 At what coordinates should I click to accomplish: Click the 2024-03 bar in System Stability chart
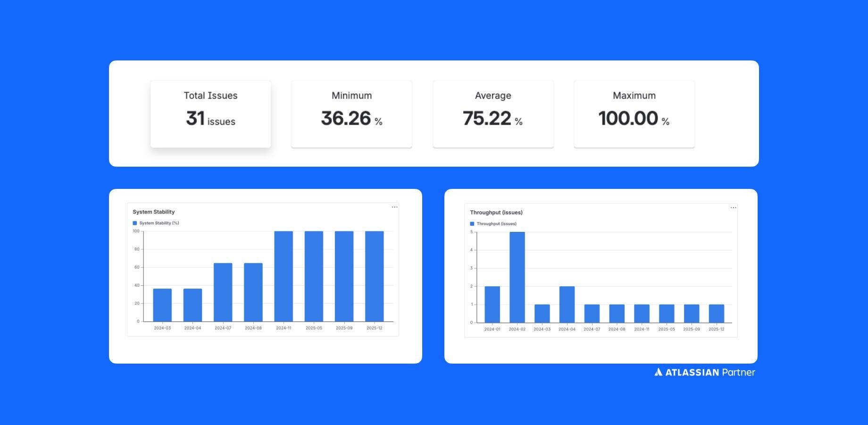(x=163, y=305)
